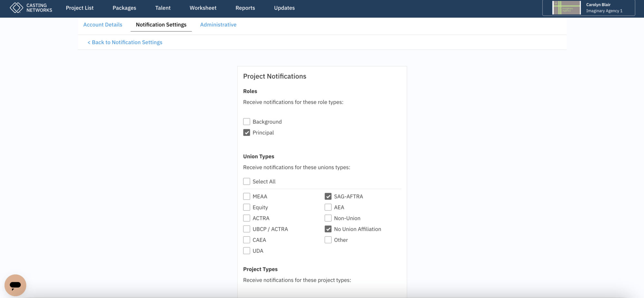Uncheck the Principal role checkbox
Screen dimensions: 644x298
click(x=247, y=132)
